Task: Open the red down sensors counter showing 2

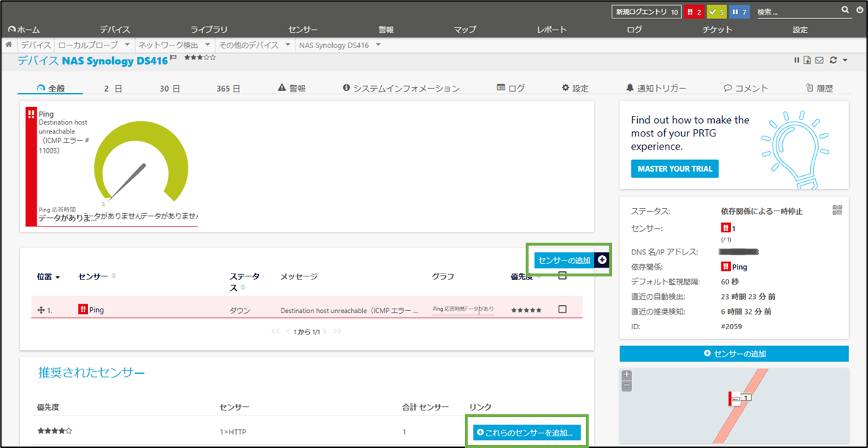Action: point(694,12)
